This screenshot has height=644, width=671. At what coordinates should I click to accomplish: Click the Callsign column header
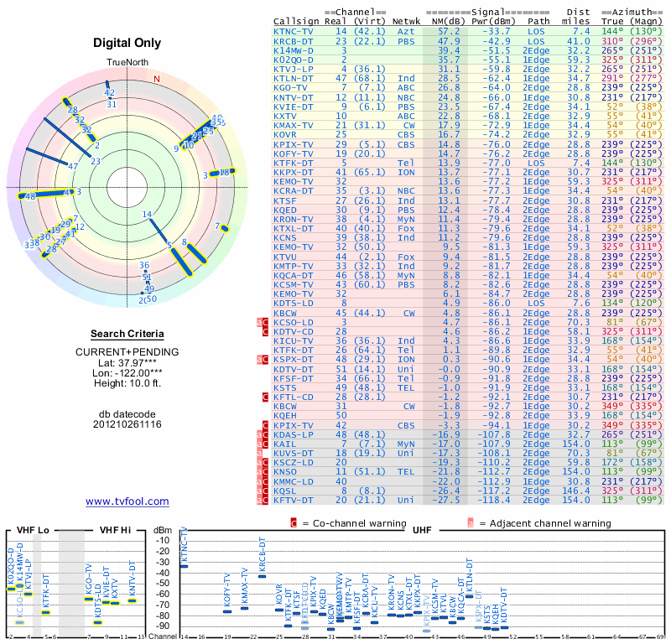296,22
